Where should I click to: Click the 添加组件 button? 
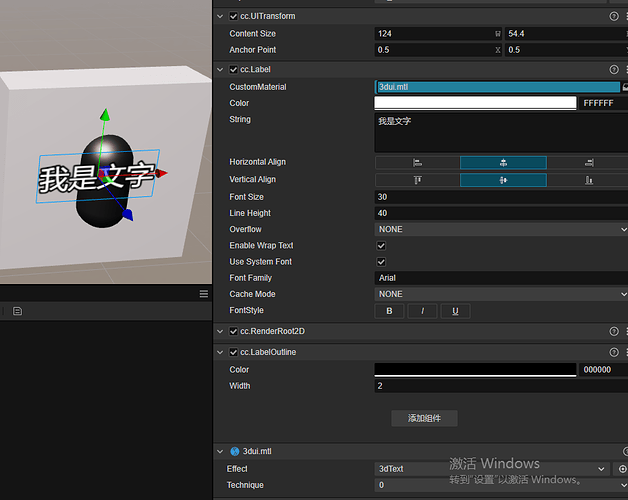pyautogui.click(x=424, y=418)
